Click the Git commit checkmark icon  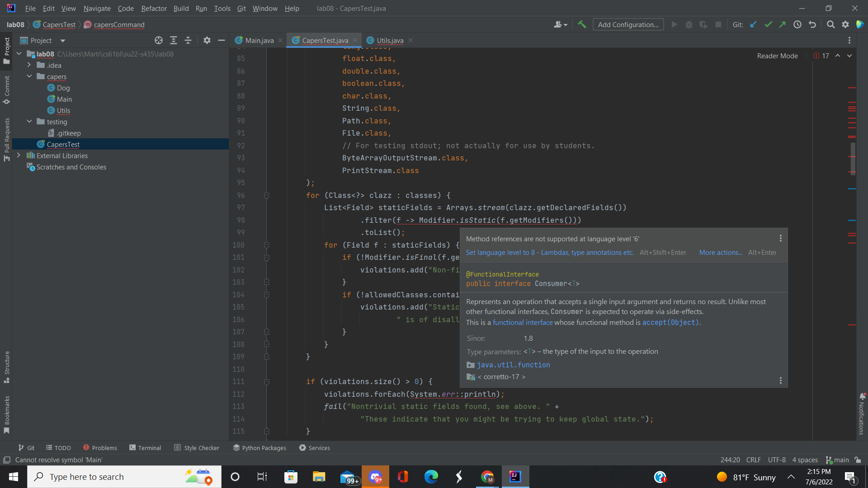pos(768,24)
